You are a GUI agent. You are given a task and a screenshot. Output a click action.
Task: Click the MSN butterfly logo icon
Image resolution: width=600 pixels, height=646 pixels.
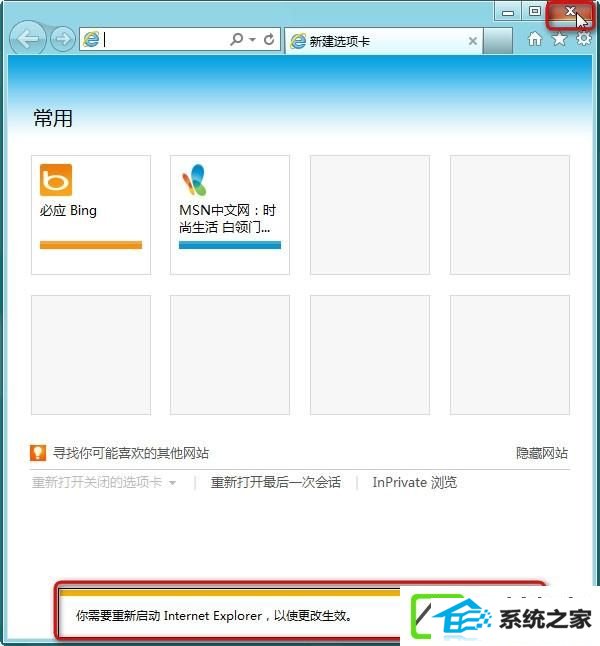[194, 180]
